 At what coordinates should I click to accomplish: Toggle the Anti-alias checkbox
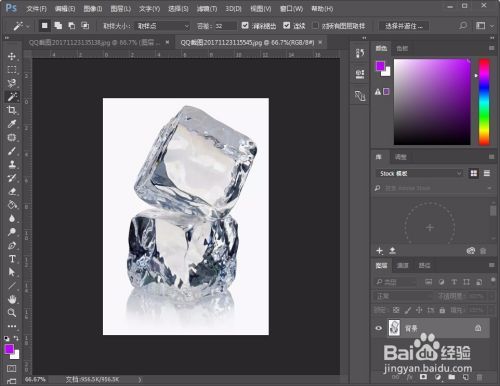[x=245, y=25]
